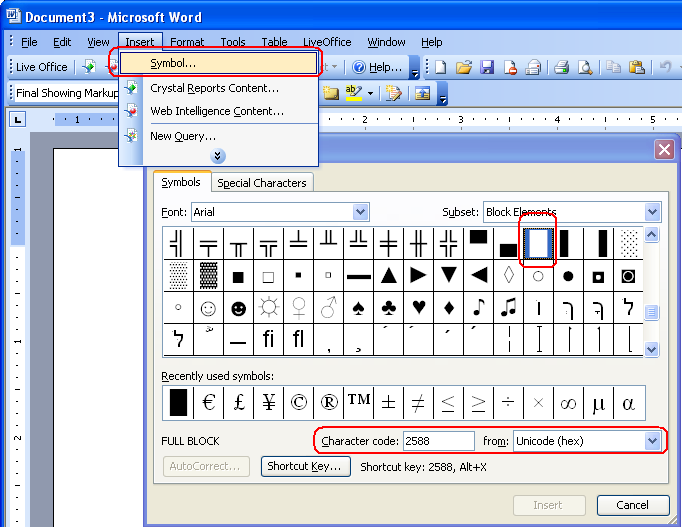Open the Font dropdown showing Arial
The height and width of the screenshot is (527, 682).
pos(361,212)
